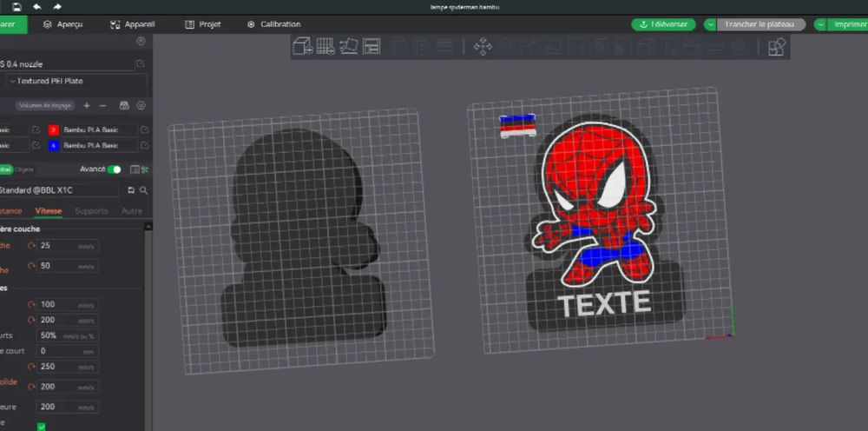Click the minus icon to remove filament
868x431 pixels.
[x=102, y=105]
